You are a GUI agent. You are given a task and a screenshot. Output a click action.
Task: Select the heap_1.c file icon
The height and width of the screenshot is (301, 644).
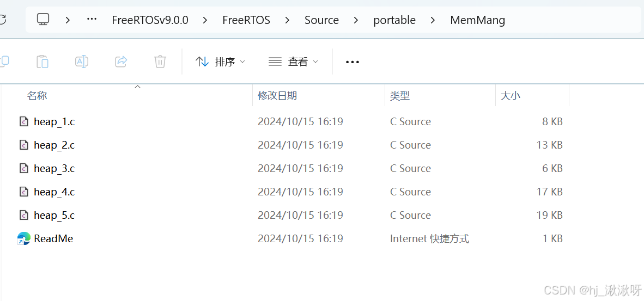(x=24, y=122)
